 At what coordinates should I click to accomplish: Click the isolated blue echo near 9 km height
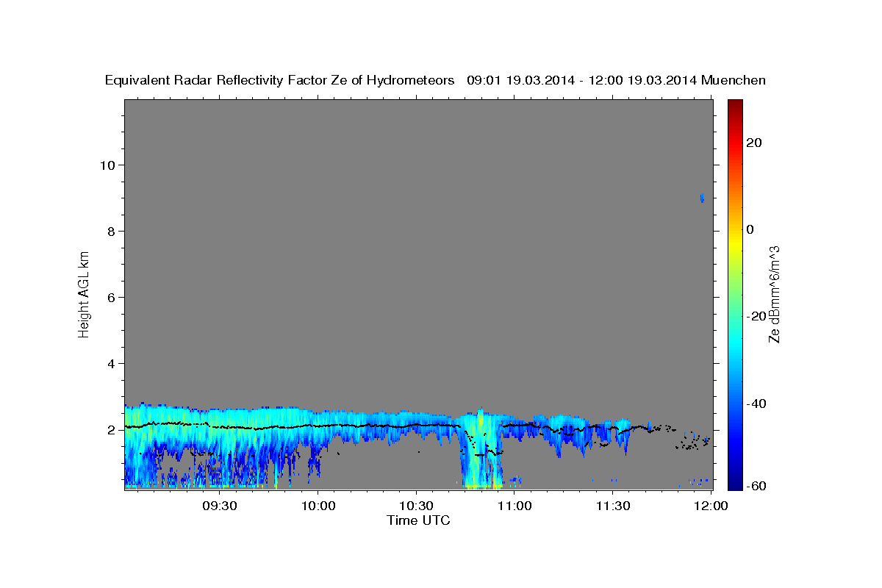point(703,197)
